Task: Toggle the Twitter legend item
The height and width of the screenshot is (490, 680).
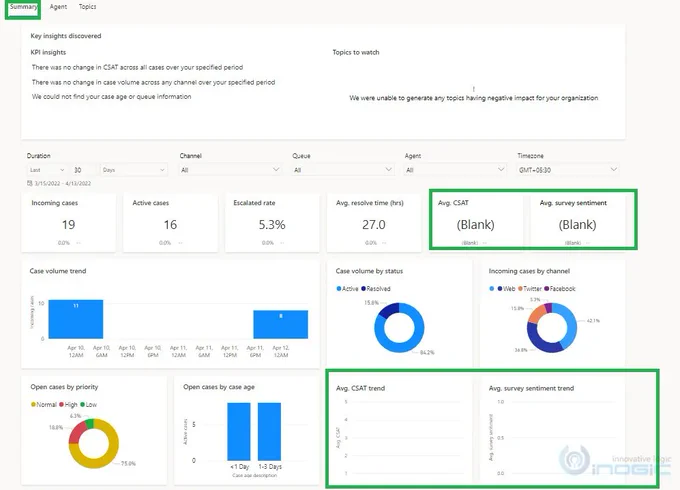Action: click(530, 289)
